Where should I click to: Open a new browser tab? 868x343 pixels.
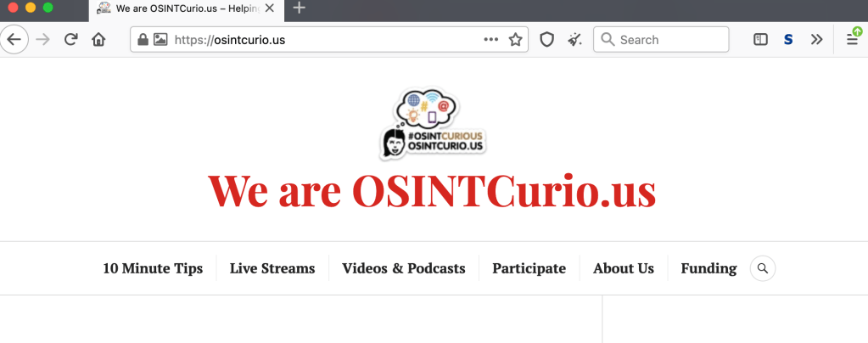299,8
